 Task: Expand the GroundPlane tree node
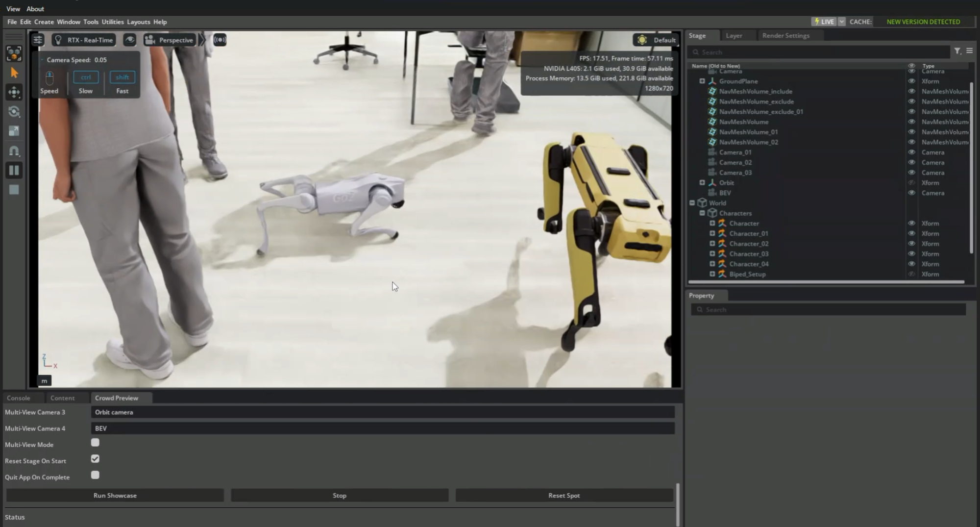702,81
